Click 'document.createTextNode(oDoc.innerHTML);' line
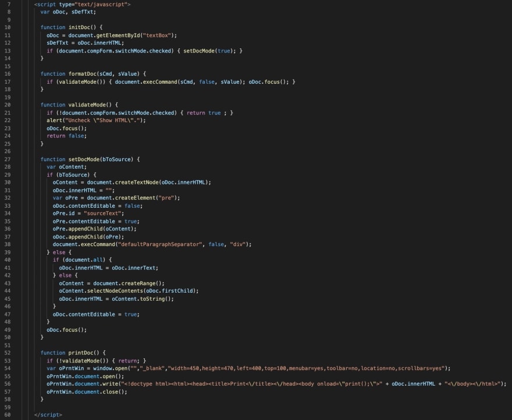This screenshot has width=512, height=420. tap(149, 183)
